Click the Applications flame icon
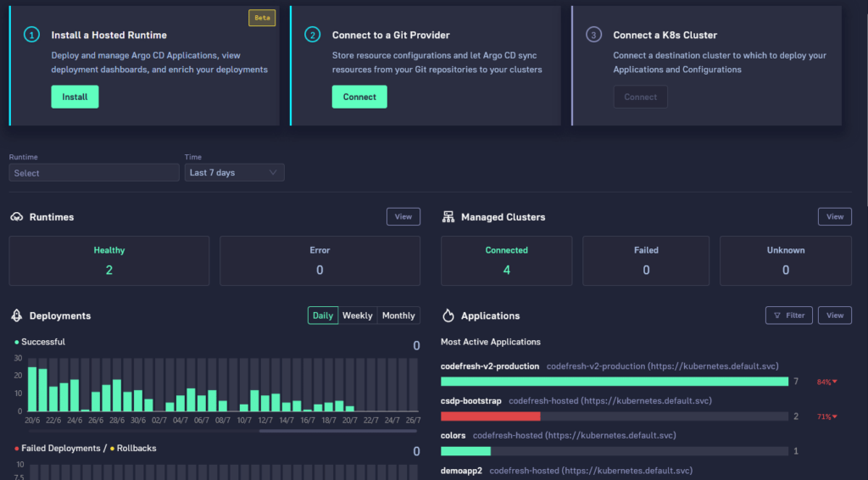 coord(448,315)
